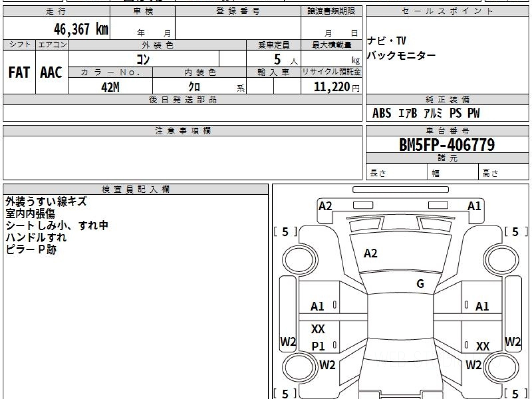Select the 後日発送部品 header bar
The height and width of the screenshot is (399, 532).
tap(183, 100)
